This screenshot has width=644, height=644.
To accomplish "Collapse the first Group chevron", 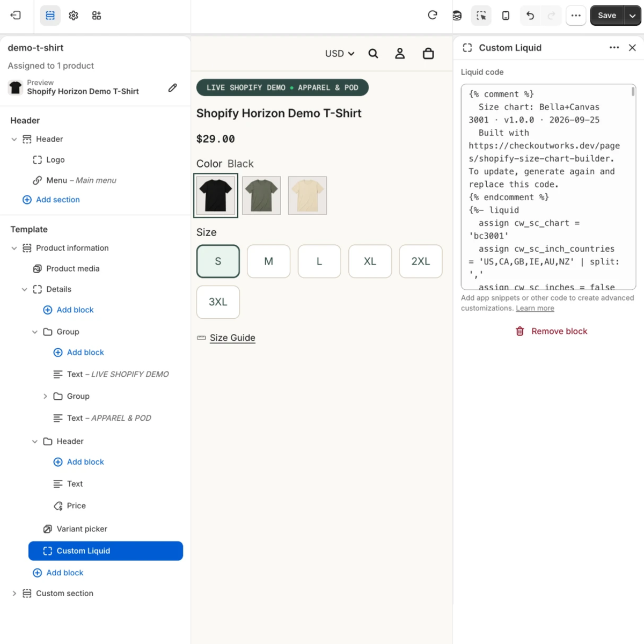I will coord(34,332).
